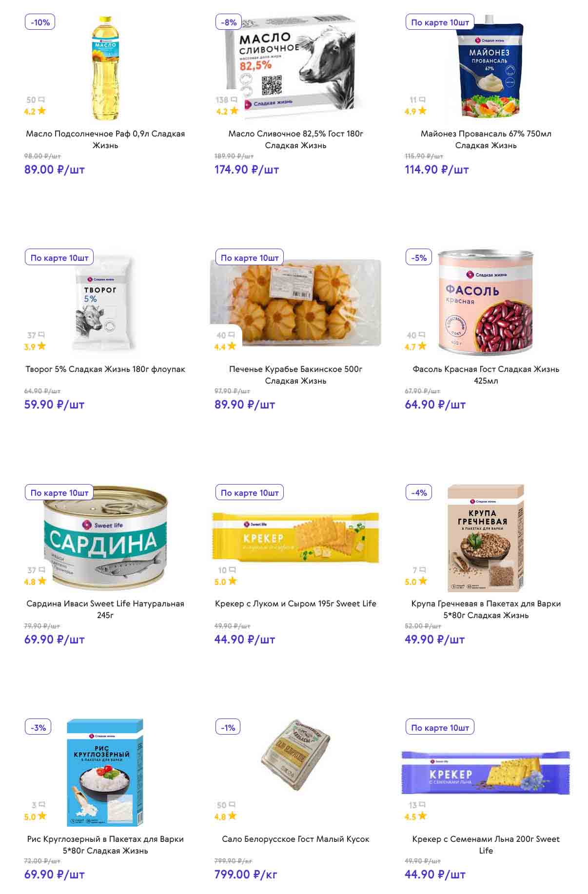Click the red beans Фасоль can image

pos(486,303)
